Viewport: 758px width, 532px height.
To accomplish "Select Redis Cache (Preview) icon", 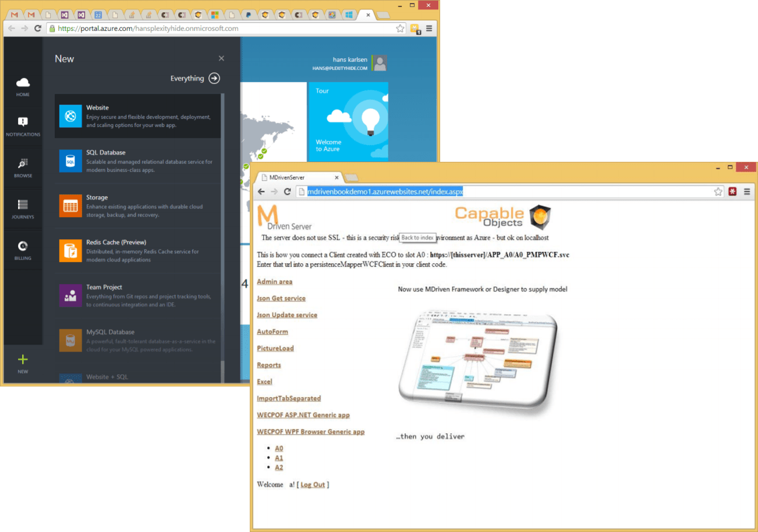I will pos(70,251).
